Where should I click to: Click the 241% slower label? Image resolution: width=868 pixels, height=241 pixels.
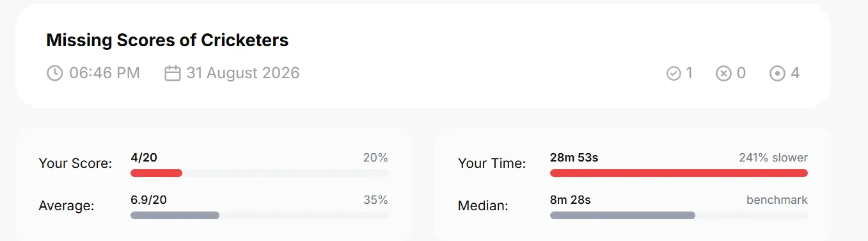pos(773,158)
